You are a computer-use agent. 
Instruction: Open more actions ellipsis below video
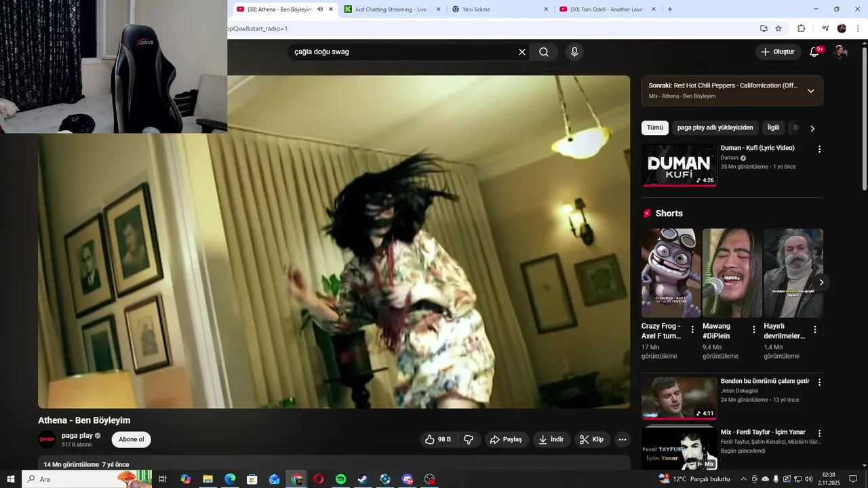(623, 439)
